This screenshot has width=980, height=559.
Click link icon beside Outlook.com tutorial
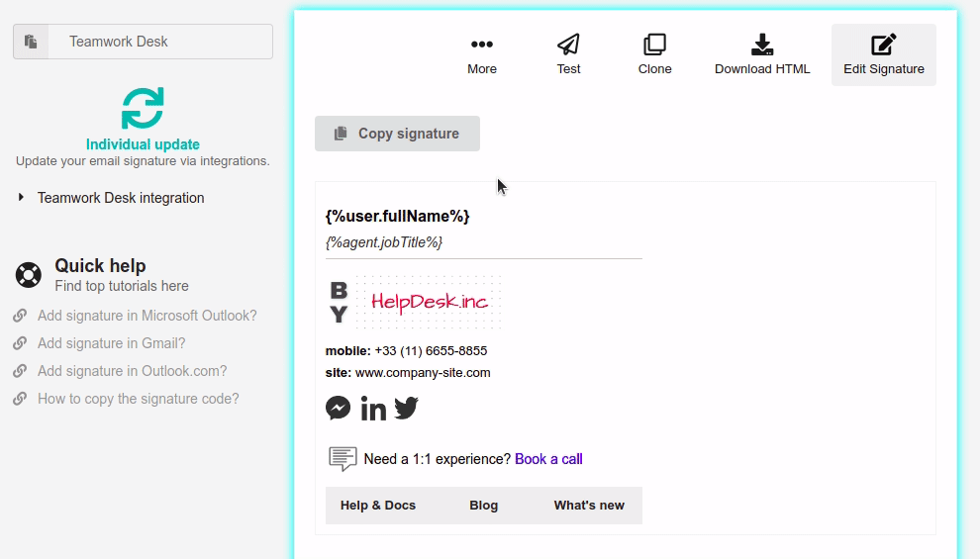[x=20, y=371]
